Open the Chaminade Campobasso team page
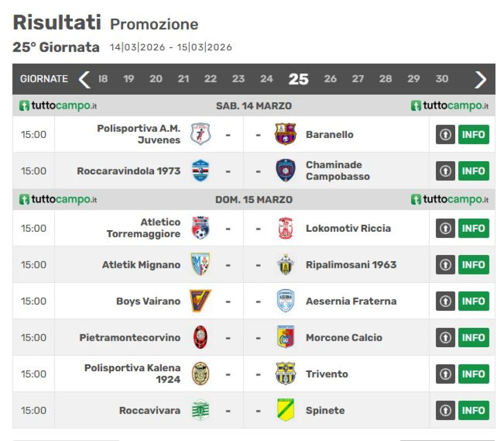Screen dimensions: 504x441 (337, 171)
